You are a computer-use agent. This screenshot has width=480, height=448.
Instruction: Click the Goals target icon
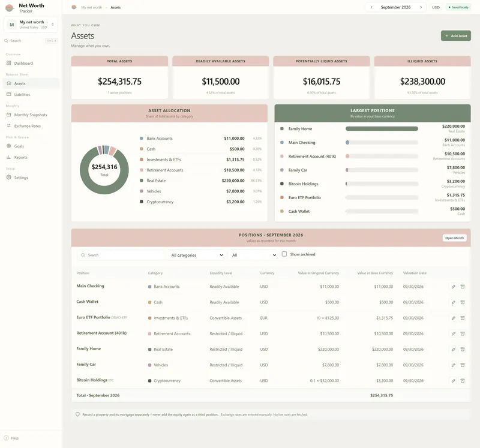(x=8, y=146)
